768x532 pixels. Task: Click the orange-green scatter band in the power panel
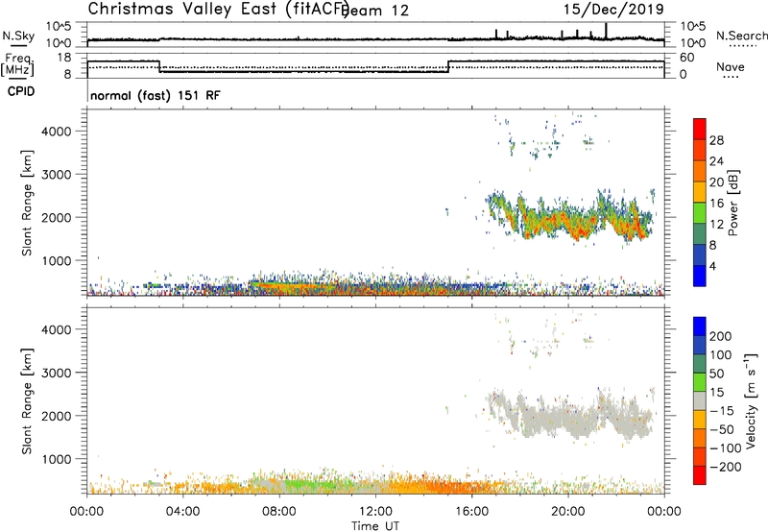coord(570,218)
